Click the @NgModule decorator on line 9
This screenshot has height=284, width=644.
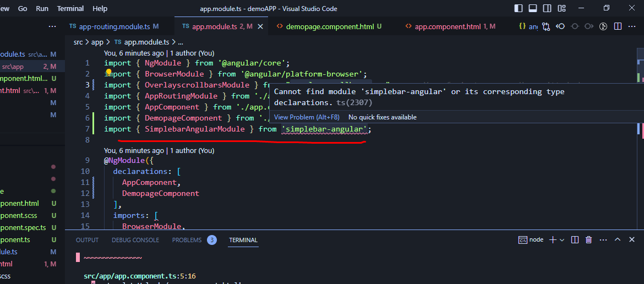coord(124,160)
